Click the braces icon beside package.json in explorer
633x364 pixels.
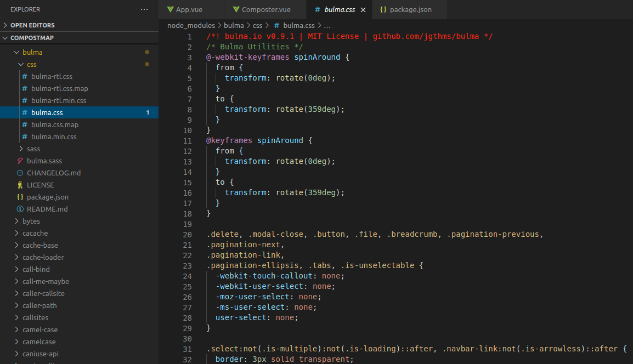20,197
